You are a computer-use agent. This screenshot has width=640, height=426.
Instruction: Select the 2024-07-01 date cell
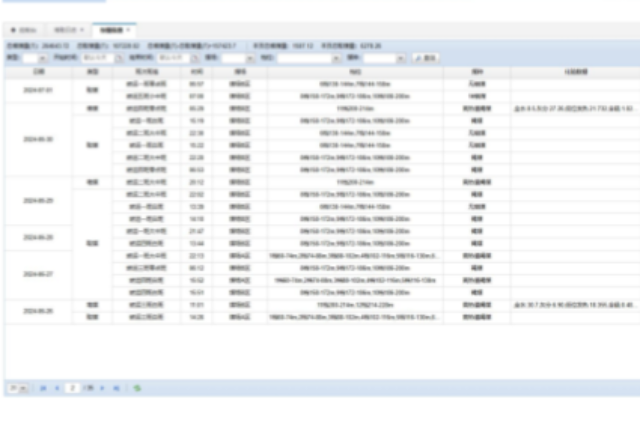[37, 90]
